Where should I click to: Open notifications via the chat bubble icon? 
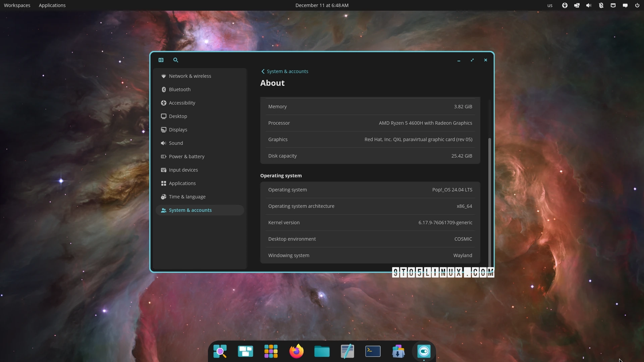tap(625, 5)
